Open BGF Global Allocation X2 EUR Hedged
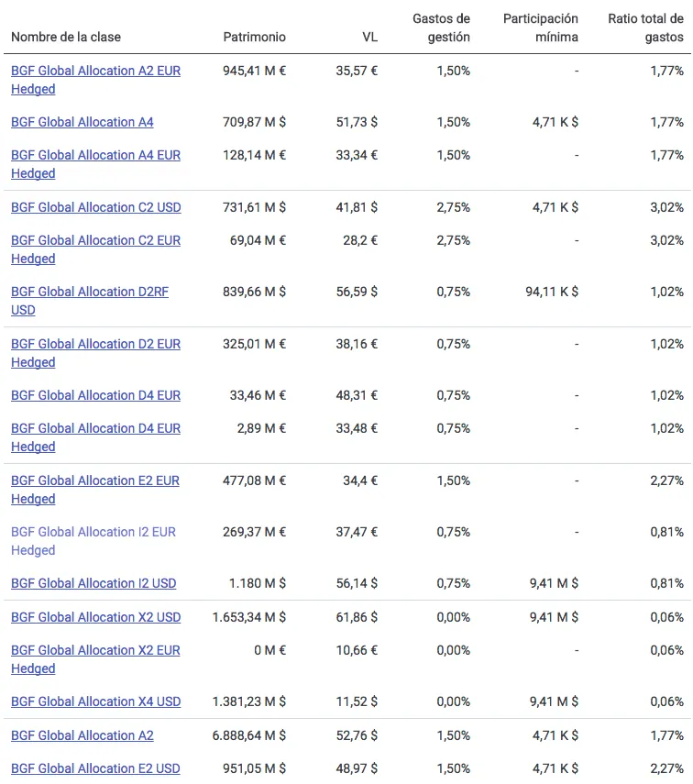Image resolution: width=693 pixels, height=784 pixels. pos(95,650)
